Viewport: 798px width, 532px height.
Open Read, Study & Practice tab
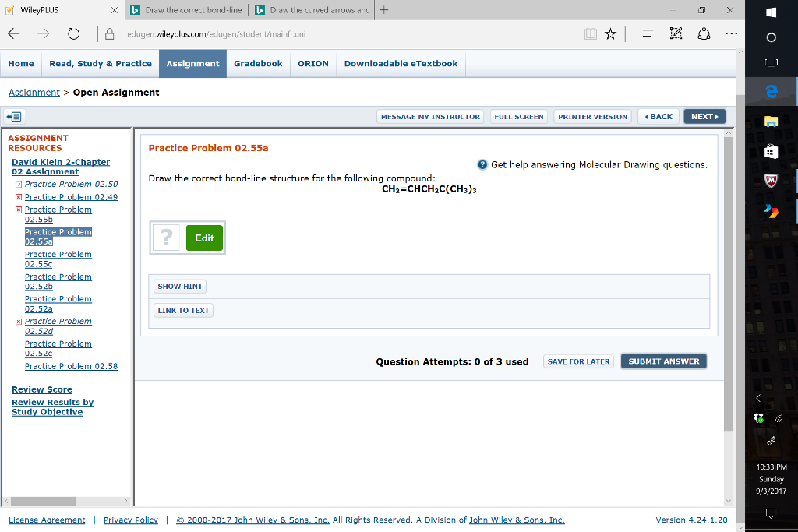coord(101,64)
